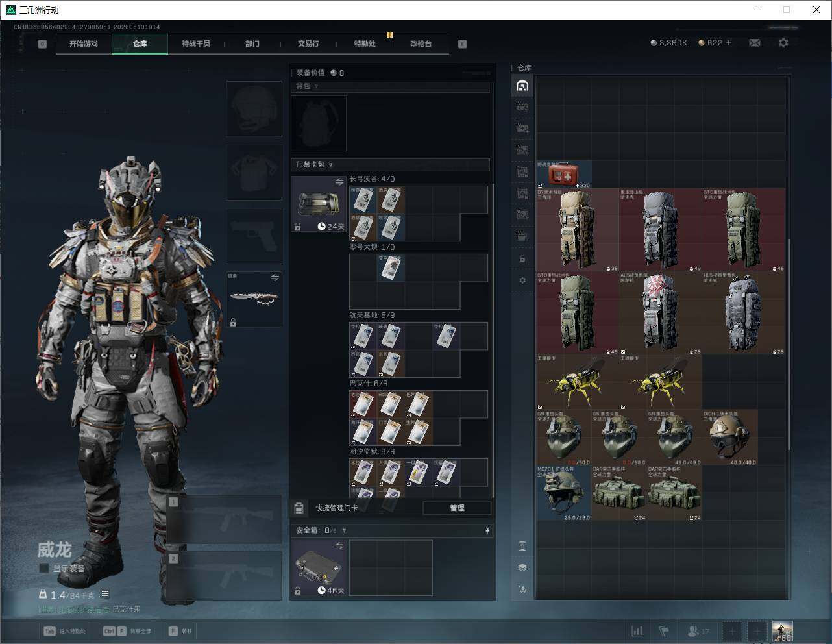Viewport: 832px width, 644px height.
Task: Click the player avatar in bottom bar
Action: [x=783, y=630]
